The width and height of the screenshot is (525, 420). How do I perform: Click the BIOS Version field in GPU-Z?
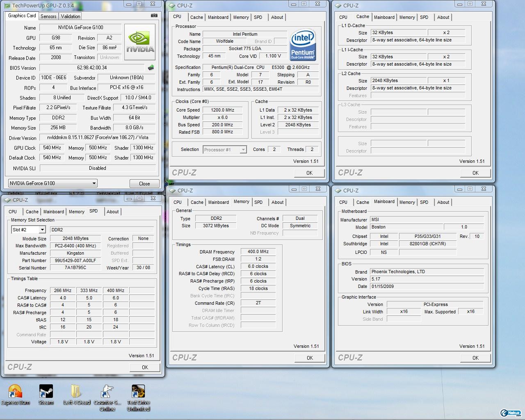tap(92, 68)
